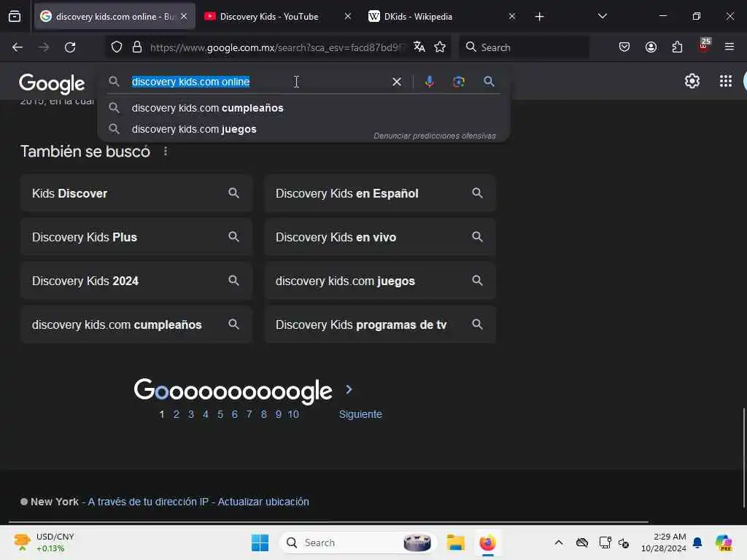Screen dimensions: 747x560
Task: Go back to previous page
Action: (18, 47)
